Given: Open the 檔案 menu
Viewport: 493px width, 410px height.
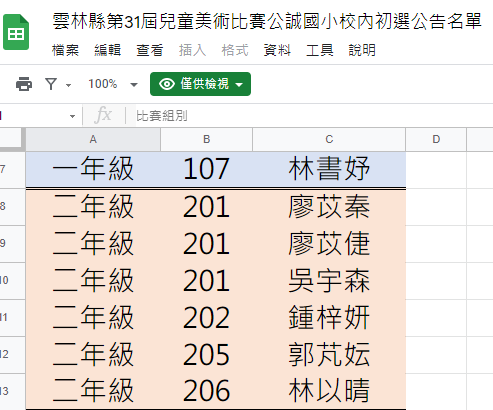Looking at the screenshot, I should tap(65, 50).
